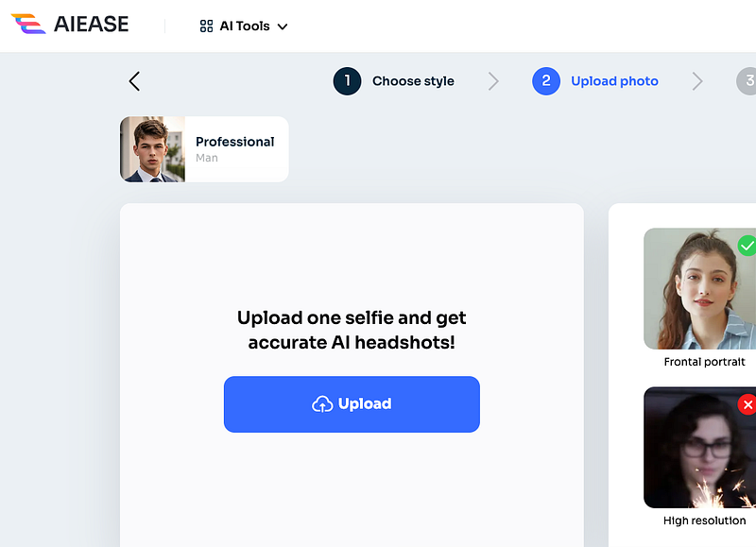
Task: Click the step 1 number circle
Action: pyautogui.click(x=347, y=81)
